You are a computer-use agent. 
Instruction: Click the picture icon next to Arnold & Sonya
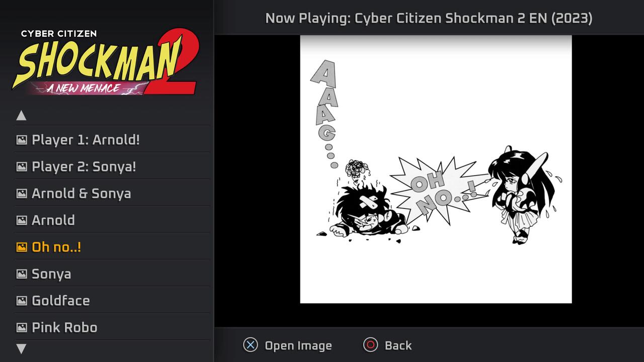[x=21, y=194]
